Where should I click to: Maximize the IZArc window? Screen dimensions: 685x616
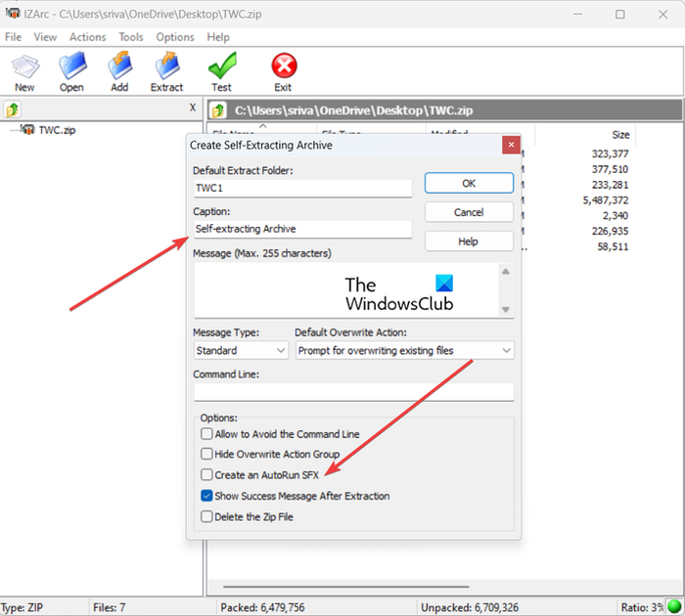coord(619,14)
